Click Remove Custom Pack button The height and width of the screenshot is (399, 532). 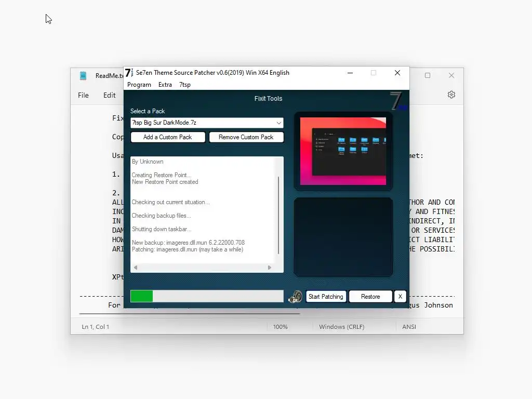coord(246,137)
